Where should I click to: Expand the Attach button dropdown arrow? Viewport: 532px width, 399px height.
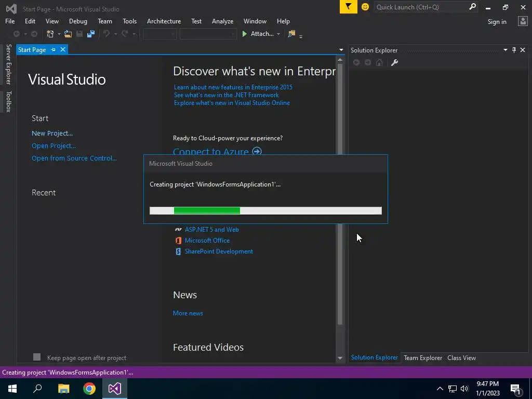pyautogui.click(x=278, y=34)
